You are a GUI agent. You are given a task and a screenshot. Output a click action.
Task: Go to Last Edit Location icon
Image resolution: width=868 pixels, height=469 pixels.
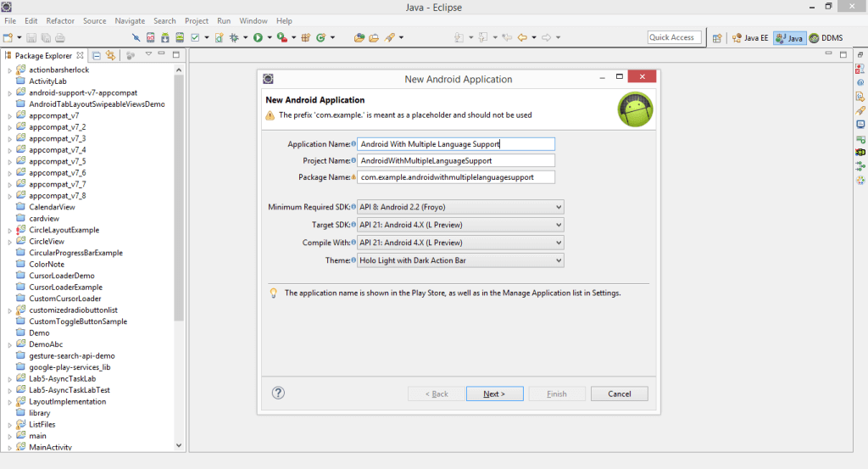pos(507,37)
